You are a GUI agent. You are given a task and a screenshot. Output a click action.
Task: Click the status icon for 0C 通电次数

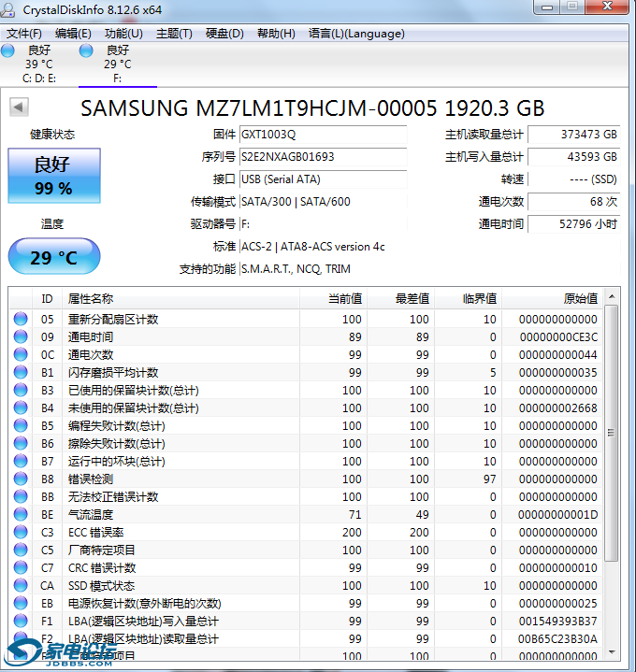pos(21,354)
